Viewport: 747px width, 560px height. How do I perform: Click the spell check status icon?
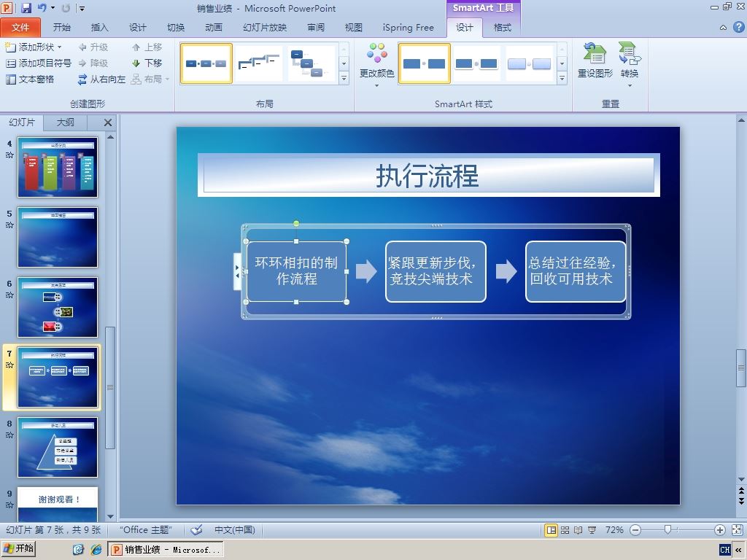click(196, 529)
